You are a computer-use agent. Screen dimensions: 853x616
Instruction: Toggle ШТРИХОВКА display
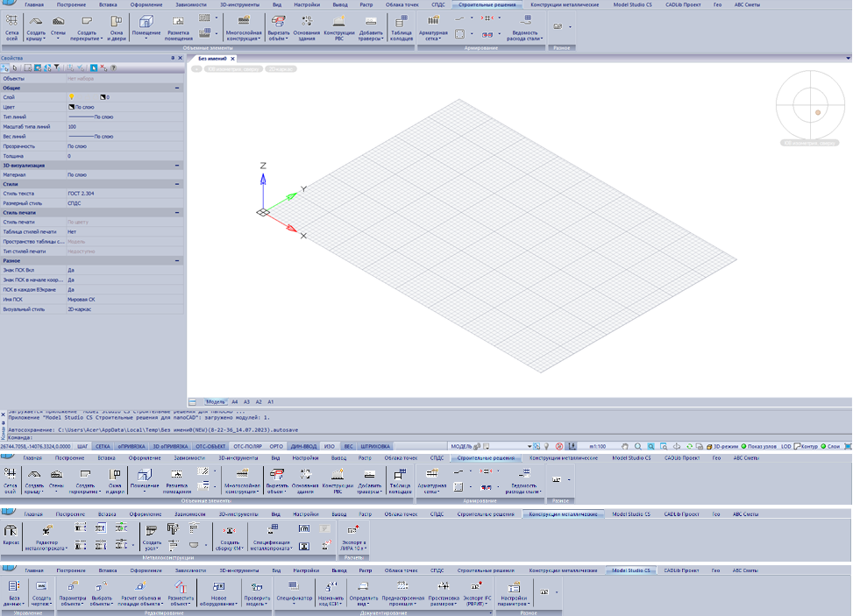tap(375, 446)
